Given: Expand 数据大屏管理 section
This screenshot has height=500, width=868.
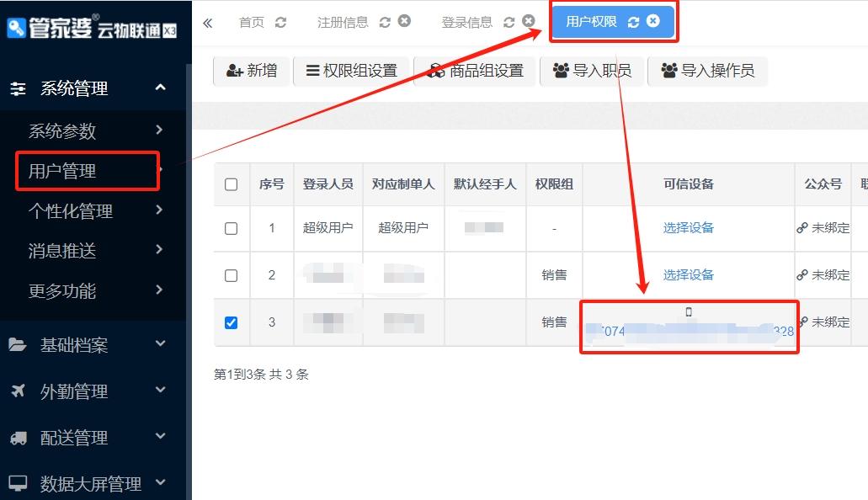Looking at the screenshot, I should 93,483.
